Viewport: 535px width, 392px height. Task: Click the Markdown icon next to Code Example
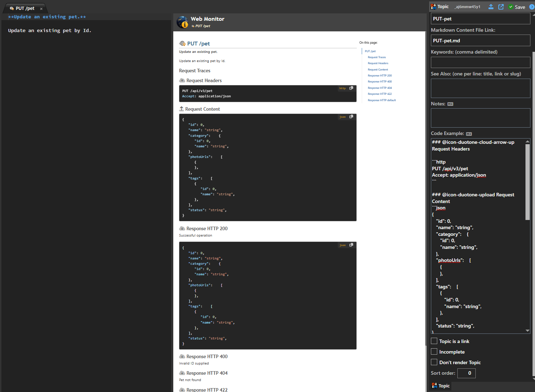click(x=469, y=134)
